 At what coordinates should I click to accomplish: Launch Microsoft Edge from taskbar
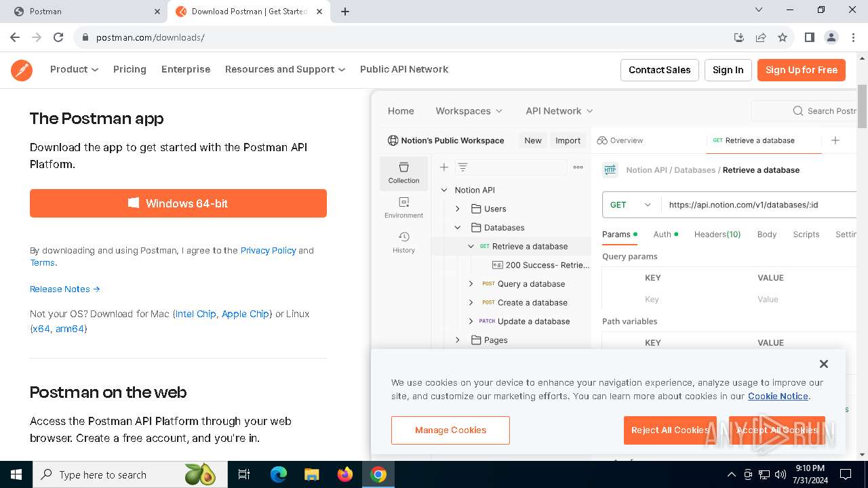point(279,474)
